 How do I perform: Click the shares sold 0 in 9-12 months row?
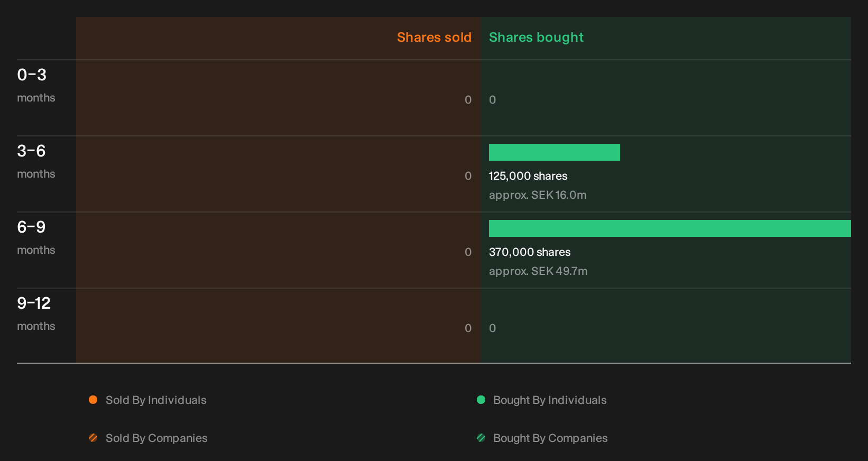tap(468, 328)
